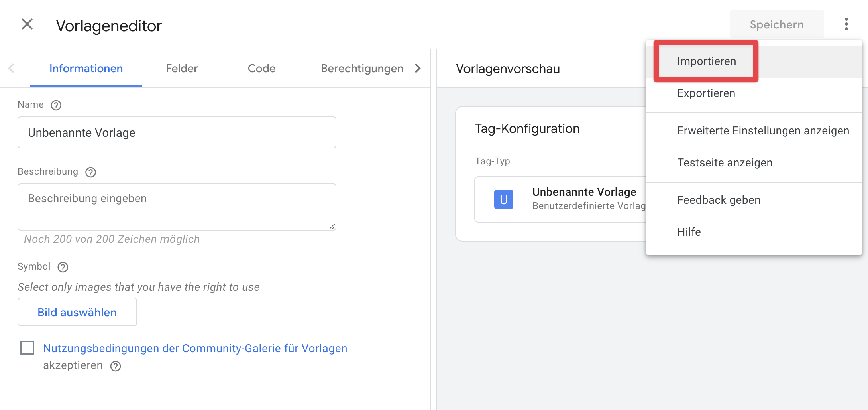The width and height of the screenshot is (868, 410).
Task: Click the help icon next to Symbol
Action: point(63,267)
